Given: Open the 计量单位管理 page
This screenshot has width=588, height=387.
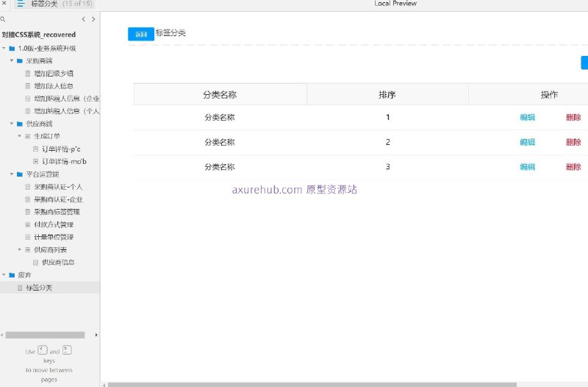Looking at the screenshot, I should (54, 237).
